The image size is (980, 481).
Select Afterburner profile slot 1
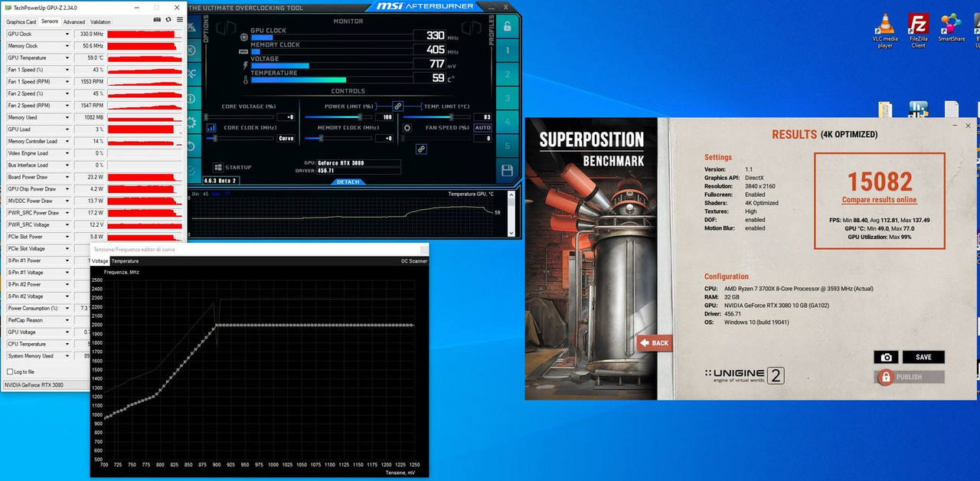(506, 51)
